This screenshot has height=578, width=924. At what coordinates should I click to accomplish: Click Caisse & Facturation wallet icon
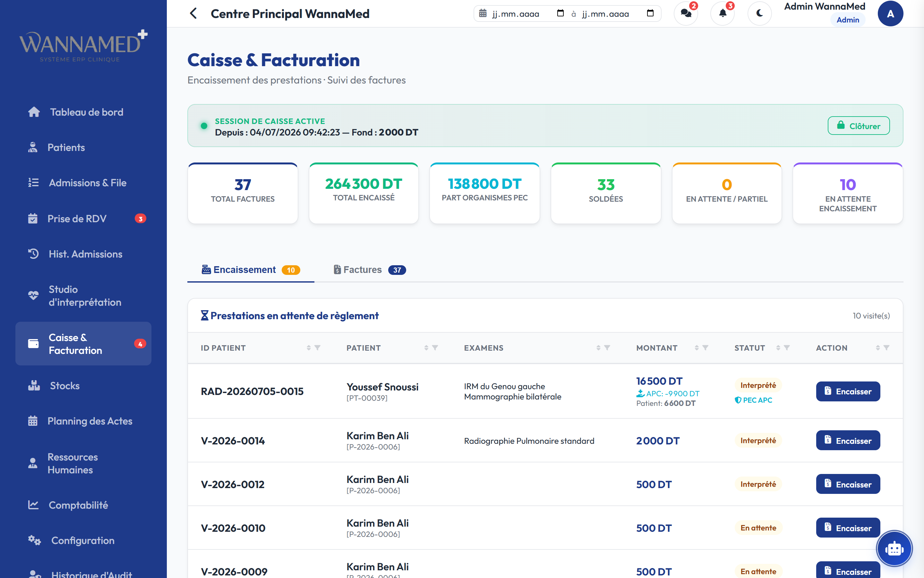tap(34, 344)
